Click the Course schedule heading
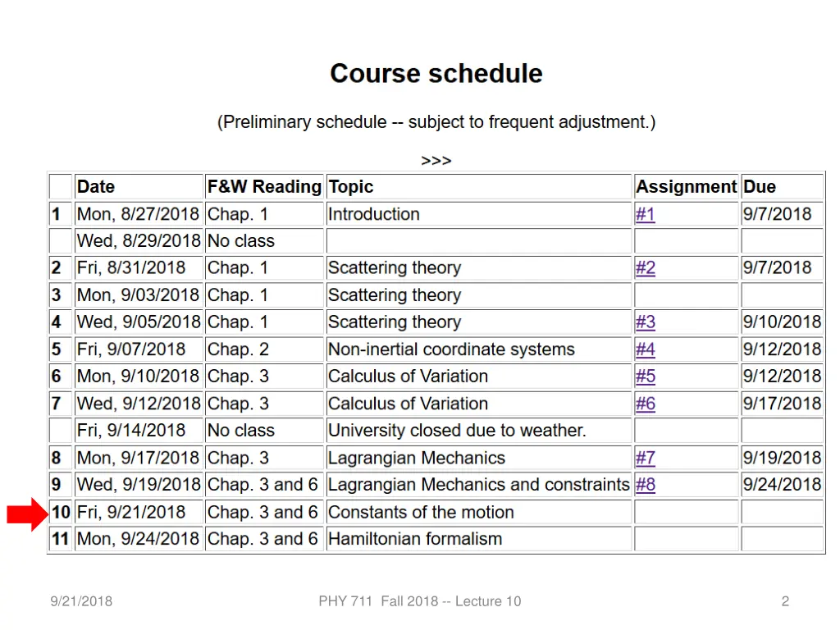 (436, 73)
